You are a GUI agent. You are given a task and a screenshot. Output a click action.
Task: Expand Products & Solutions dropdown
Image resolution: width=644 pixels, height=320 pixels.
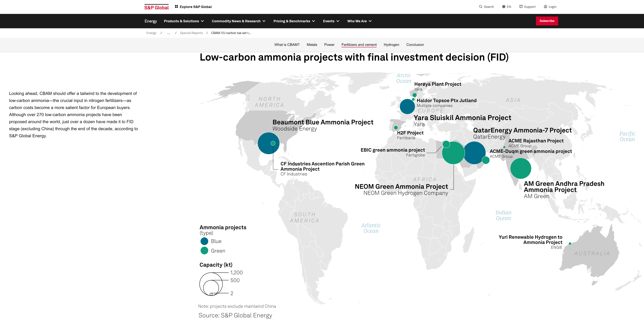pyautogui.click(x=184, y=21)
